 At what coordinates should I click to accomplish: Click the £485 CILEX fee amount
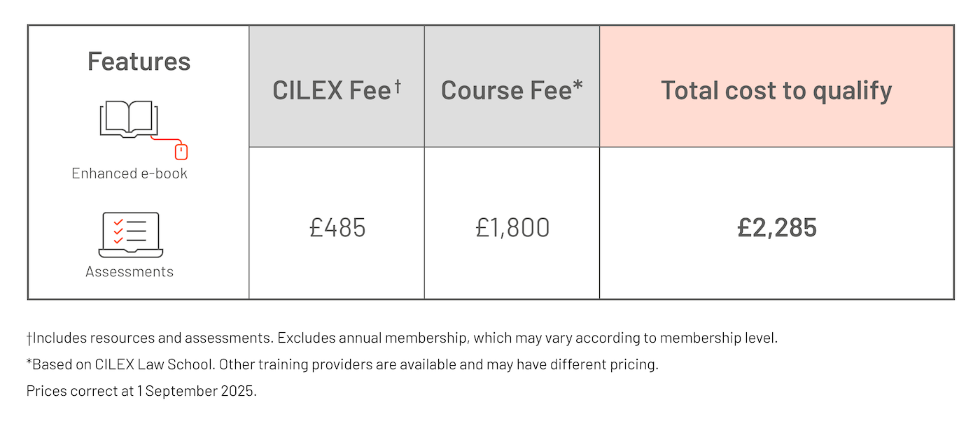coord(337,228)
